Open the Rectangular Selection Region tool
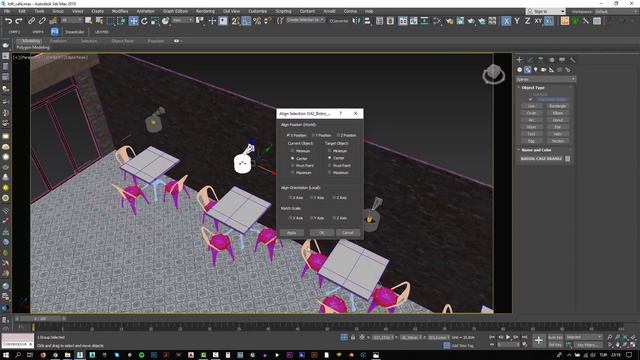The image size is (640, 360). [111, 21]
